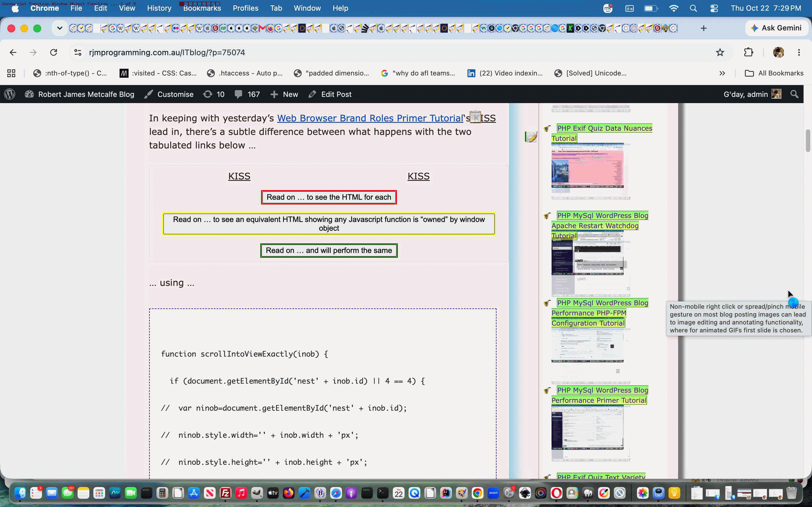Open macOS Control Center toggles icon

(714, 8)
